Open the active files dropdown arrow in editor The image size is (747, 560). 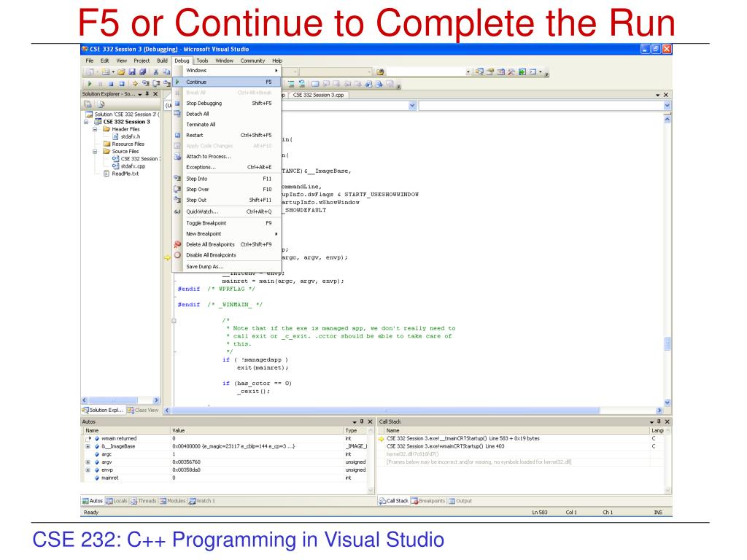click(658, 96)
